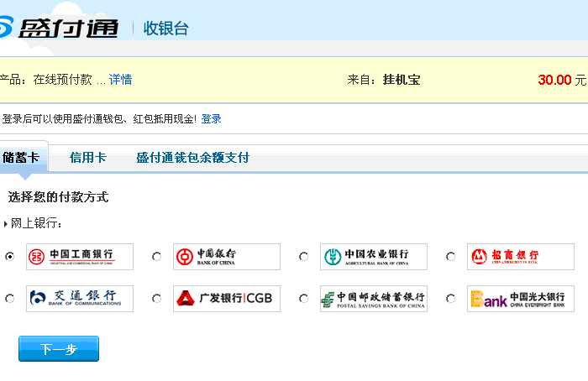Click the 广发银行 CGB logo

tap(227, 299)
